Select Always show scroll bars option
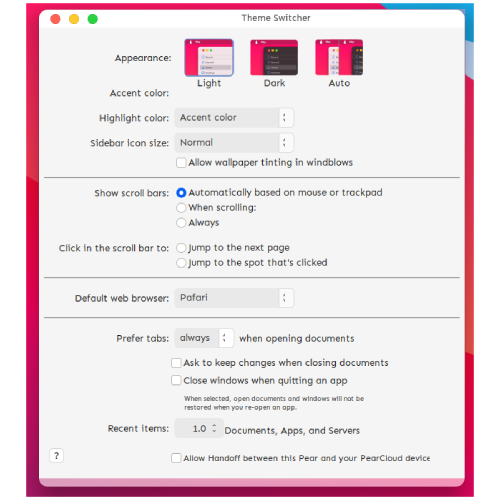Image resolution: width=500 pixels, height=500 pixels. click(x=181, y=223)
